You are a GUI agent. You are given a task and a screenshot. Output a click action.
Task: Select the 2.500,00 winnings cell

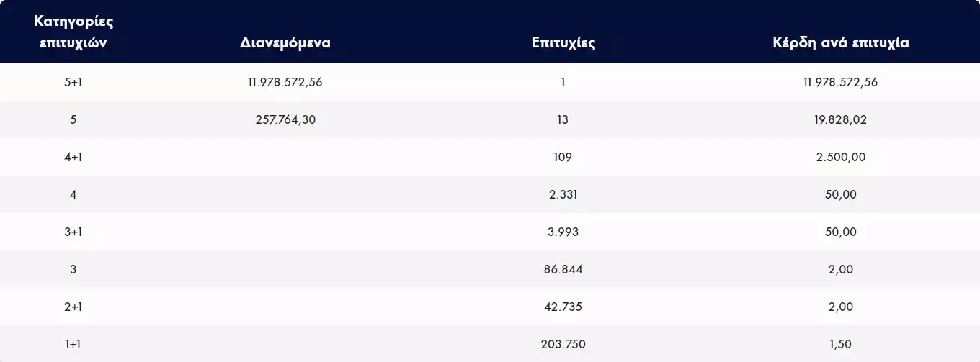tap(840, 157)
